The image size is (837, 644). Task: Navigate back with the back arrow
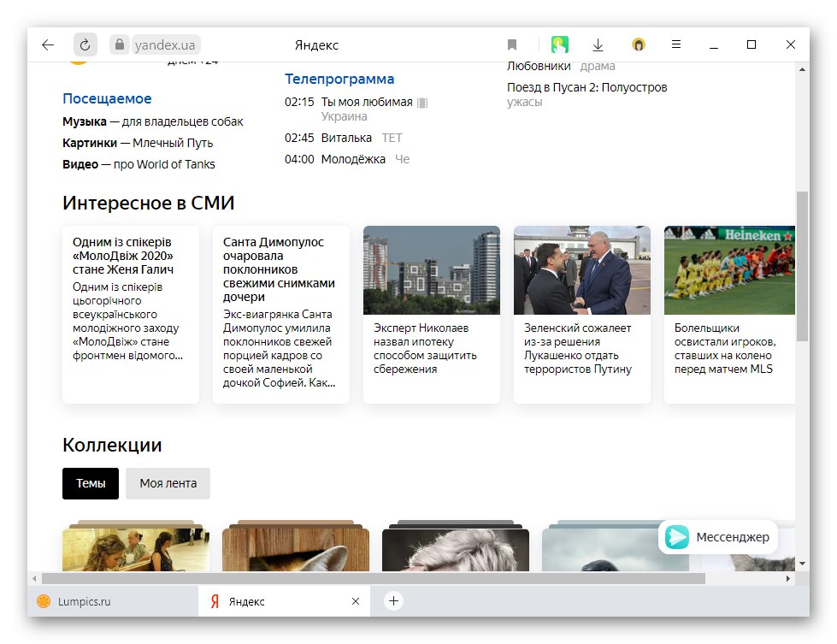tap(47, 44)
